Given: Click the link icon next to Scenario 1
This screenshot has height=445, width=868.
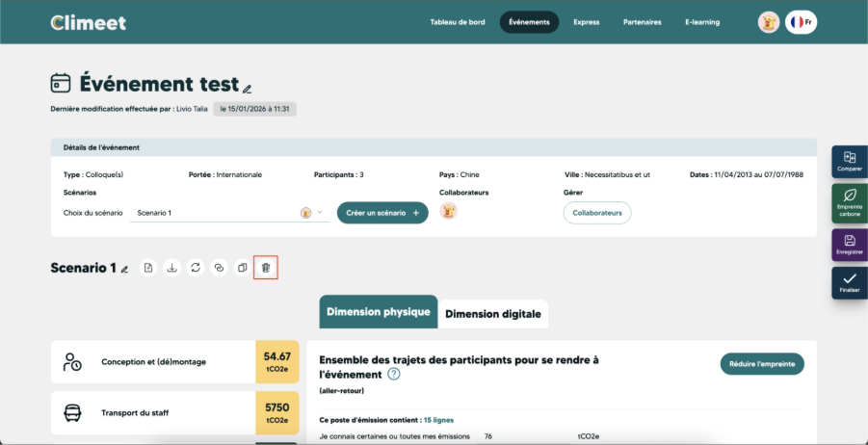Looking at the screenshot, I should click(219, 268).
